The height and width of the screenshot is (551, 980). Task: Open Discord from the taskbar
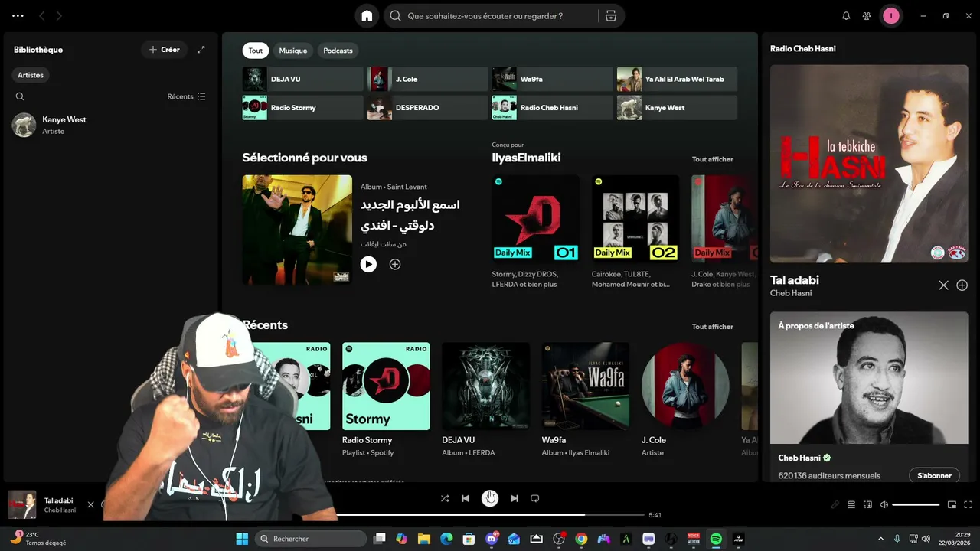click(492, 539)
